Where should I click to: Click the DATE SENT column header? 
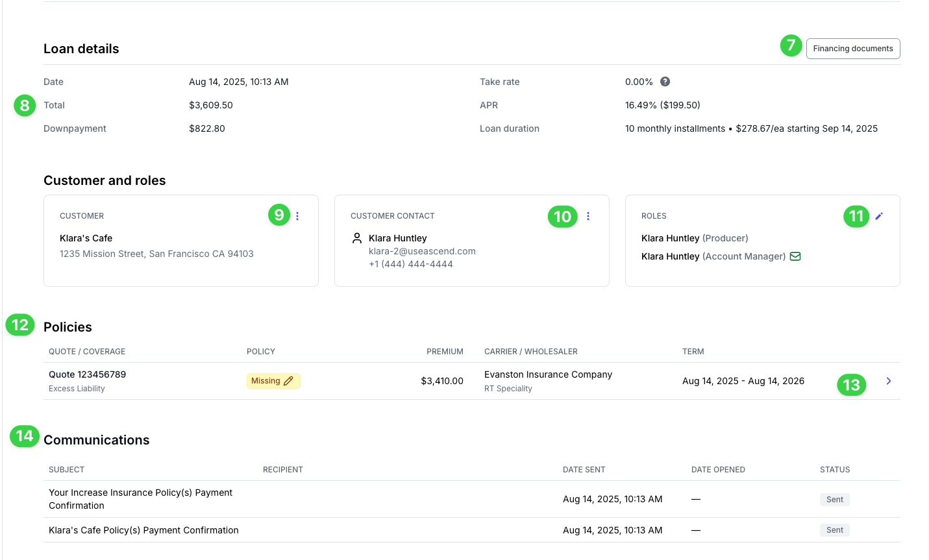click(x=584, y=470)
